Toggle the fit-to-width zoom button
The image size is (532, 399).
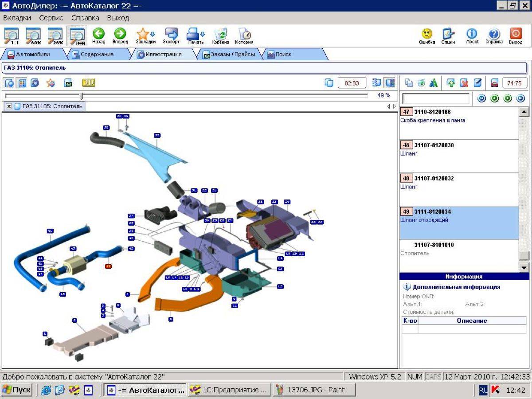(x=77, y=35)
